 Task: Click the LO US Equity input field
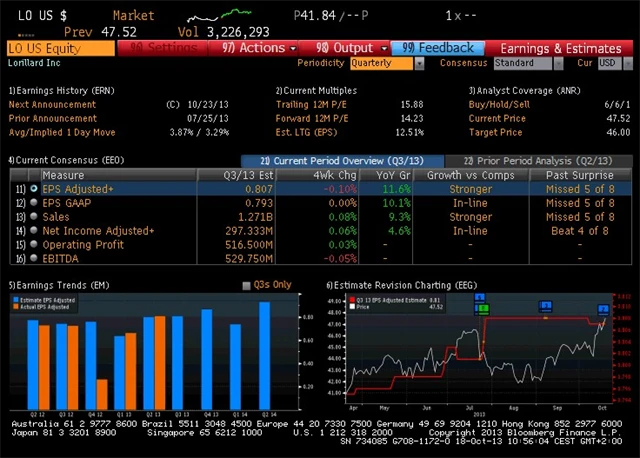tap(60, 47)
